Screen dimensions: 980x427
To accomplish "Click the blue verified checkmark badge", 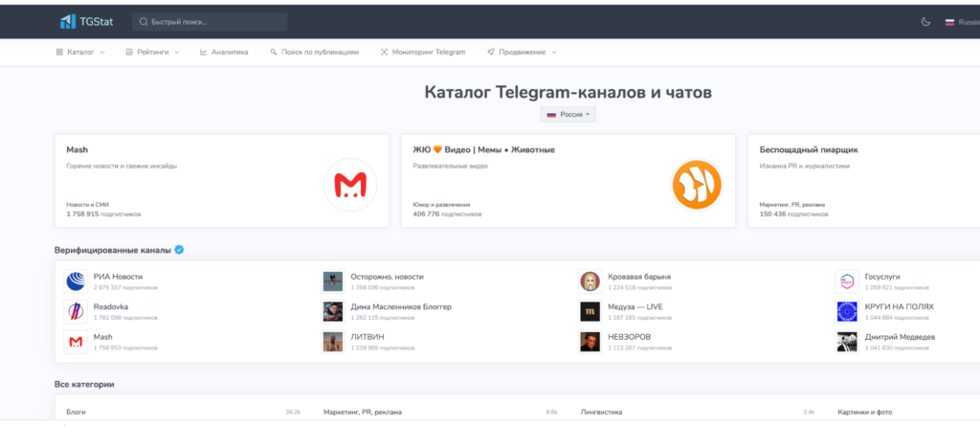I will 179,250.
